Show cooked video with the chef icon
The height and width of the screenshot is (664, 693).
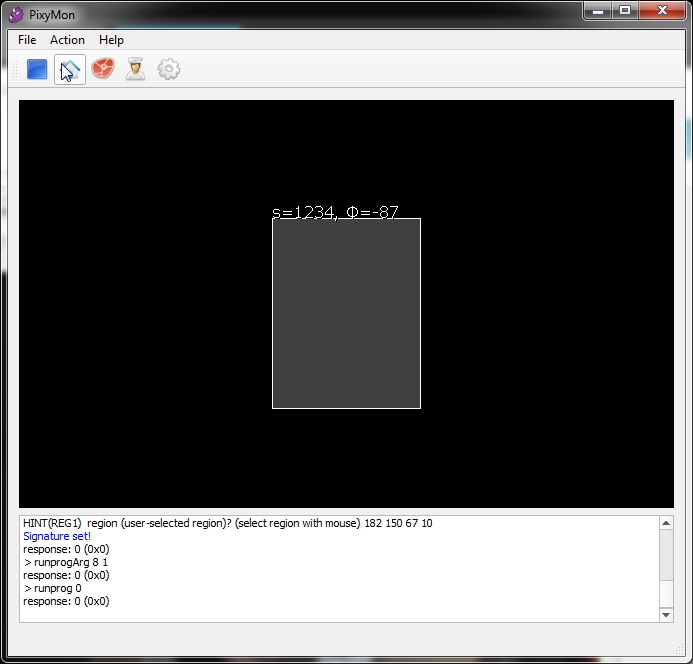[136, 69]
